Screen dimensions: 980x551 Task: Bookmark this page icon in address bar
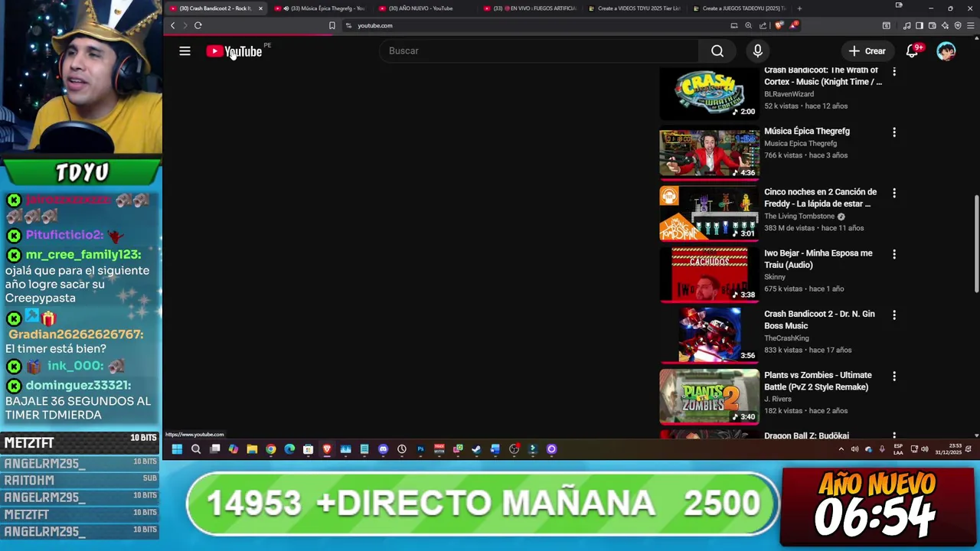pos(332,25)
